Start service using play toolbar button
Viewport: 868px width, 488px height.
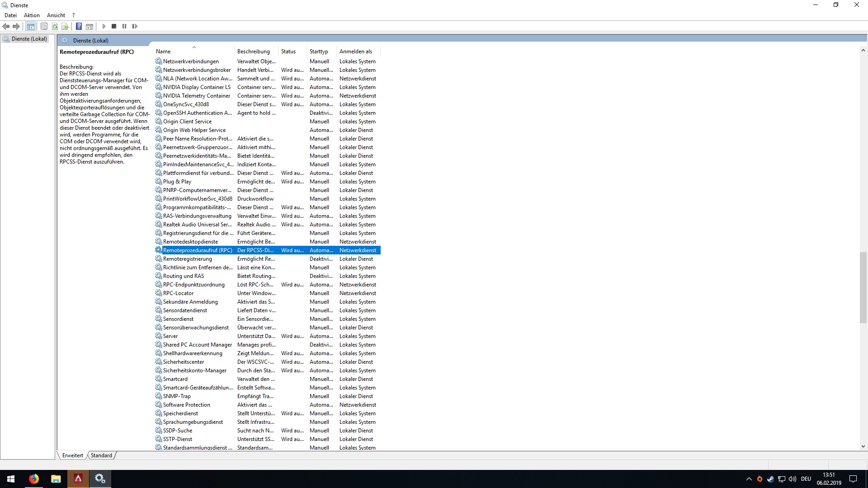[x=104, y=26]
